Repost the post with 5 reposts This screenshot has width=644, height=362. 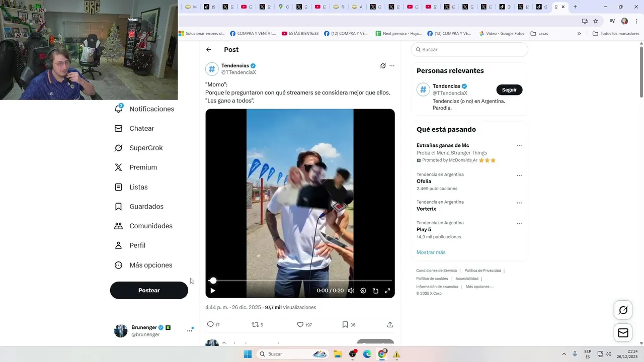(257, 325)
